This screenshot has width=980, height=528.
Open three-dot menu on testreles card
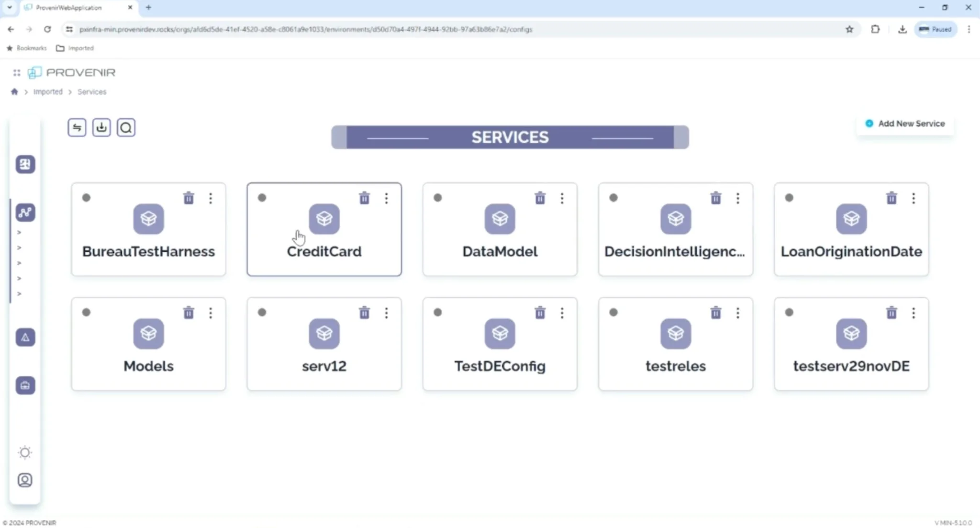coord(737,313)
